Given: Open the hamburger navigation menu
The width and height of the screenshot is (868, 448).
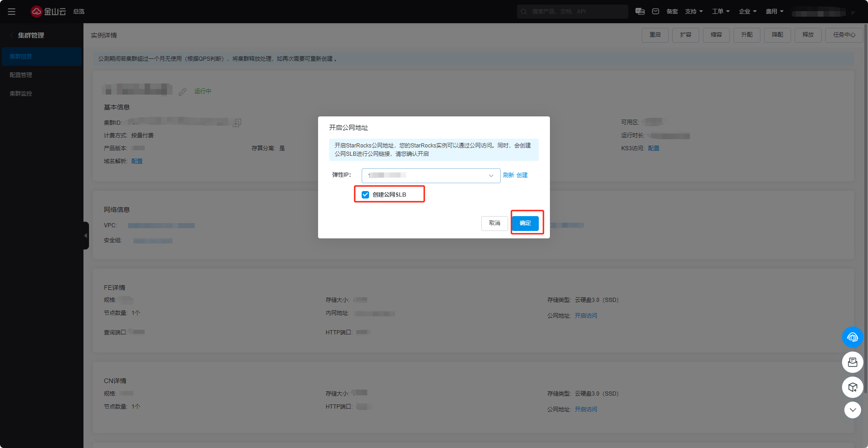Looking at the screenshot, I should pos(12,12).
